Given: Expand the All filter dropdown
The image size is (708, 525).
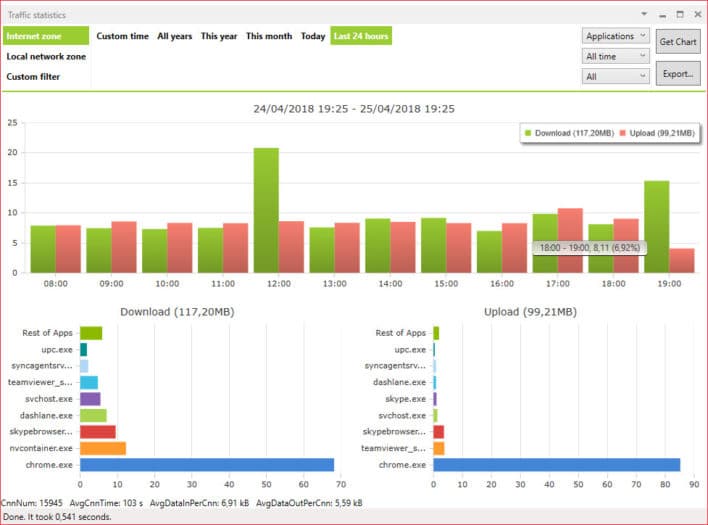Looking at the screenshot, I should 616,76.
